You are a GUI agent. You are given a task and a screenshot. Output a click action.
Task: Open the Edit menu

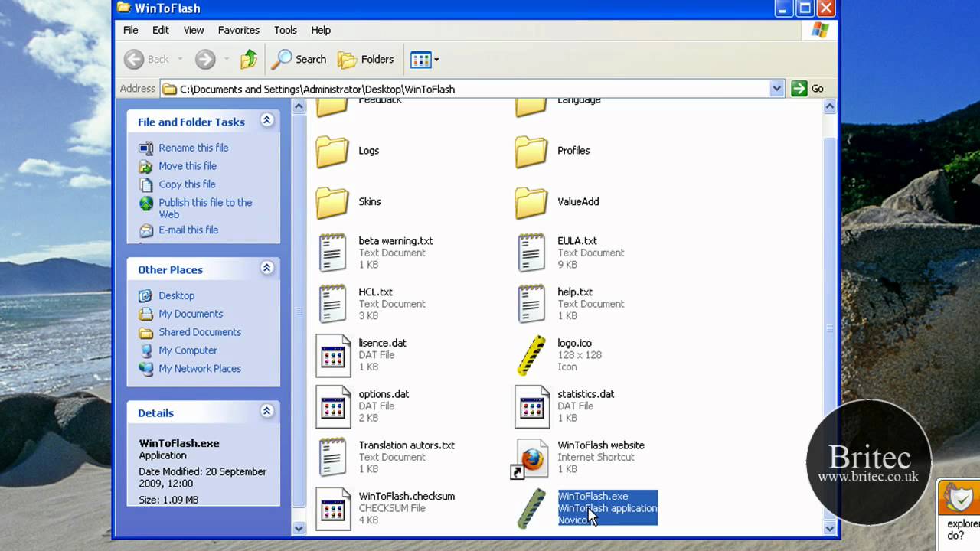point(160,30)
